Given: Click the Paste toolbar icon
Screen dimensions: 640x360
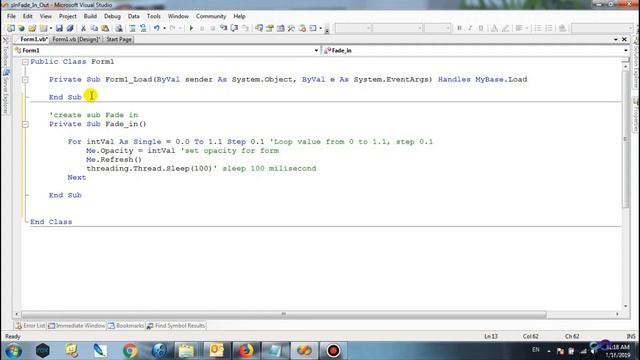Looking at the screenshot, I should pyautogui.click(x=105, y=28).
